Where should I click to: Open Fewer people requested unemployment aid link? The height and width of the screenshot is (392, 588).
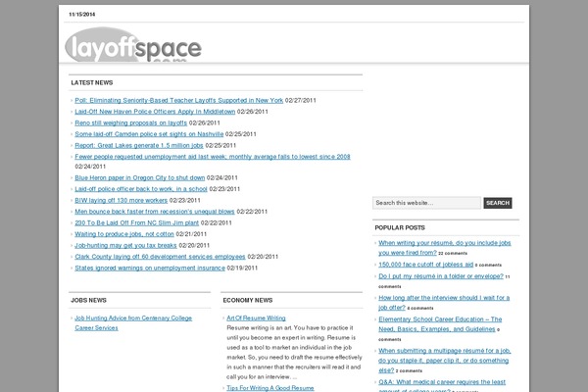click(x=213, y=157)
